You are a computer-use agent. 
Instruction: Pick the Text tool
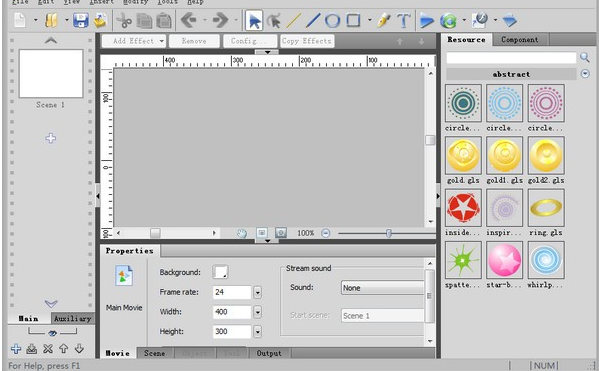(x=403, y=20)
